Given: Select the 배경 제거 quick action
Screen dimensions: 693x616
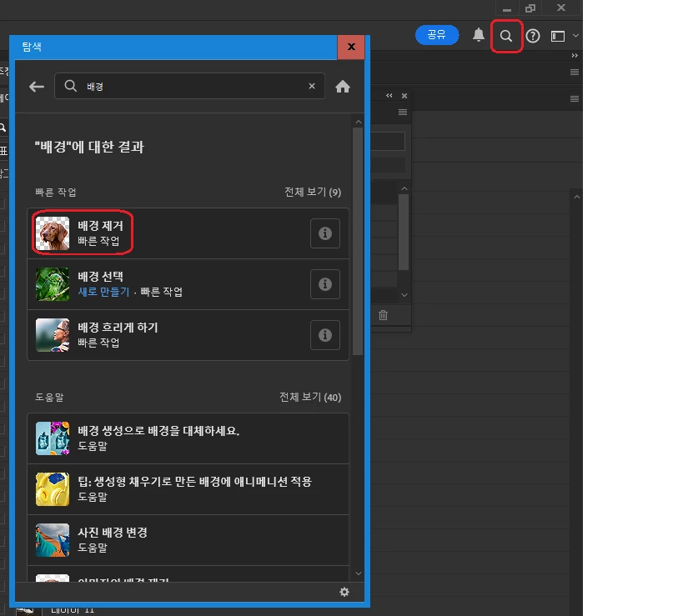Looking at the screenshot, I should [188, 233].
